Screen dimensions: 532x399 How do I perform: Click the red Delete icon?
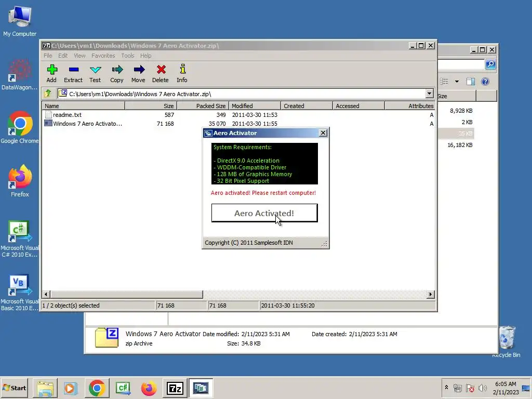pos(161,74)
